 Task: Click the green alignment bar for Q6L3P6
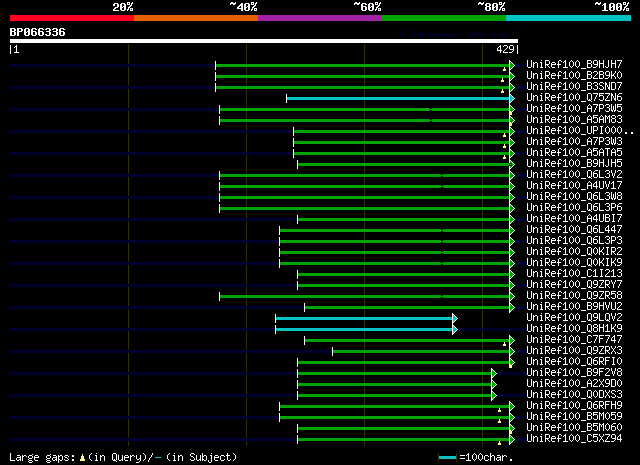(365, 209)
